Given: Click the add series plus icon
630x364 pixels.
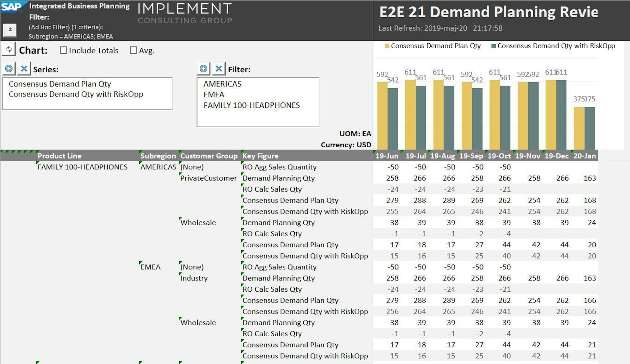Looking at the screenshot, I should tap(9, 69).
